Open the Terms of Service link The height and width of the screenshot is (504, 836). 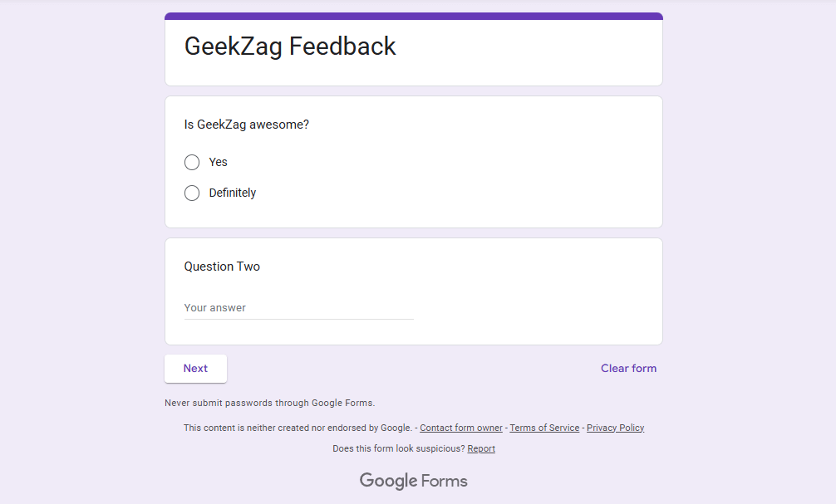pyautogui.click(x=544, y=428)
